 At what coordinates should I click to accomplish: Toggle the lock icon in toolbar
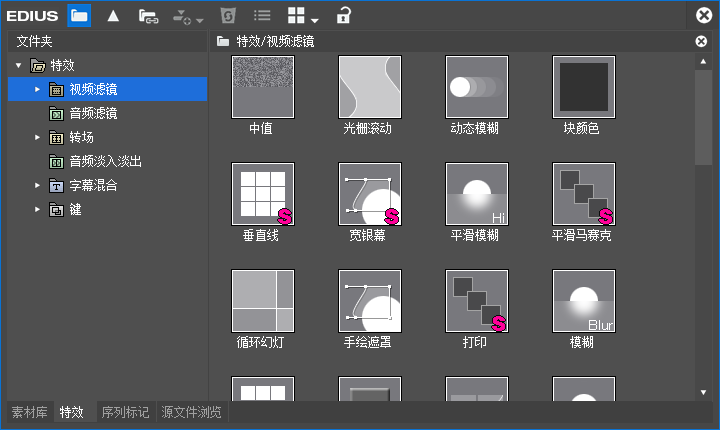(344, 15)
